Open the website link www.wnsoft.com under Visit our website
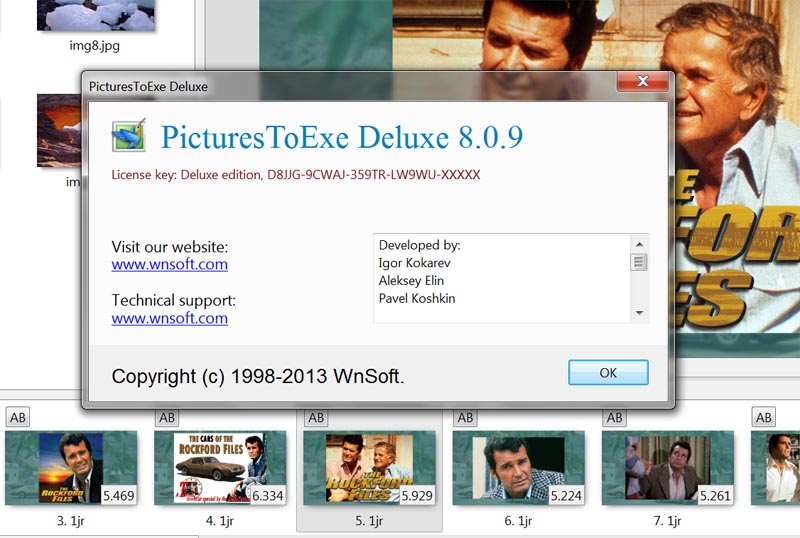The height and width of the screenshot is (538, 800). 169,264
